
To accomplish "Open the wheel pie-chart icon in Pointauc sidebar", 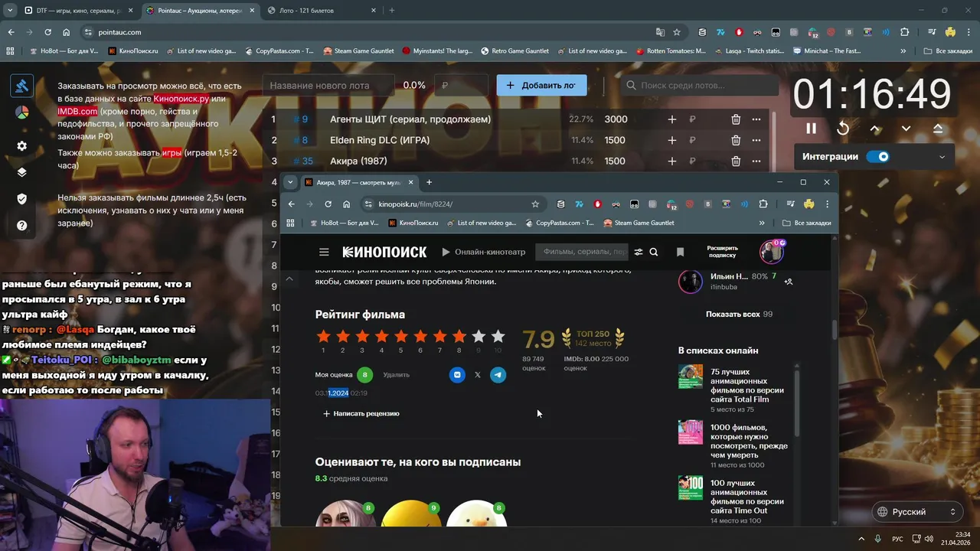I will click(21, 112).
